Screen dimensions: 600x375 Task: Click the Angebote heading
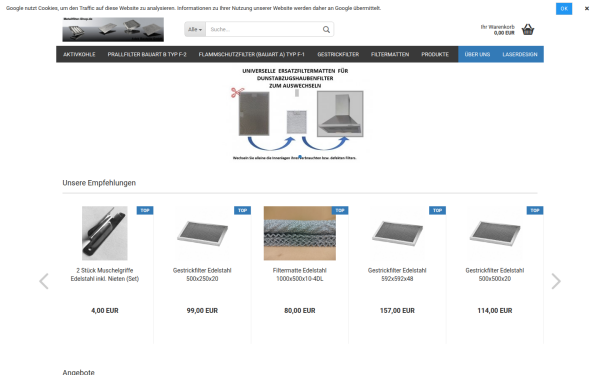(x=78, y=372)
